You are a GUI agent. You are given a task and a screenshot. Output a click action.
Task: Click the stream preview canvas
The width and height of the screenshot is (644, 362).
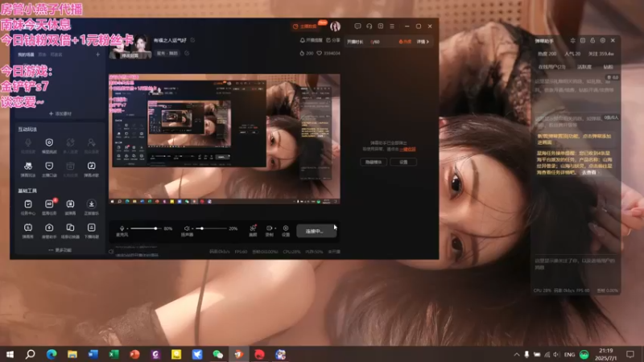click(225, 139)
